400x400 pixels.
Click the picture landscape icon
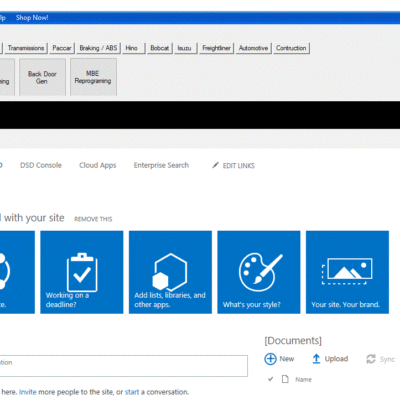coord(347,271)
